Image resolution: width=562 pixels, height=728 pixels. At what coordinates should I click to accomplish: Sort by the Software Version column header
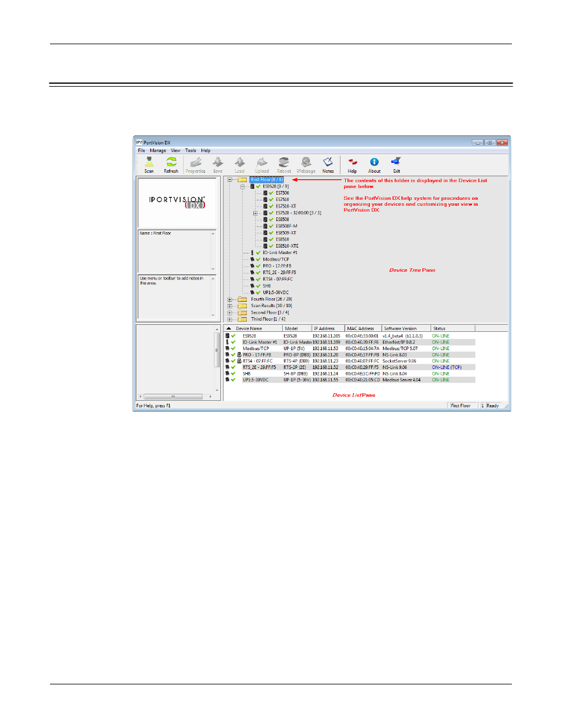(406, 328)
